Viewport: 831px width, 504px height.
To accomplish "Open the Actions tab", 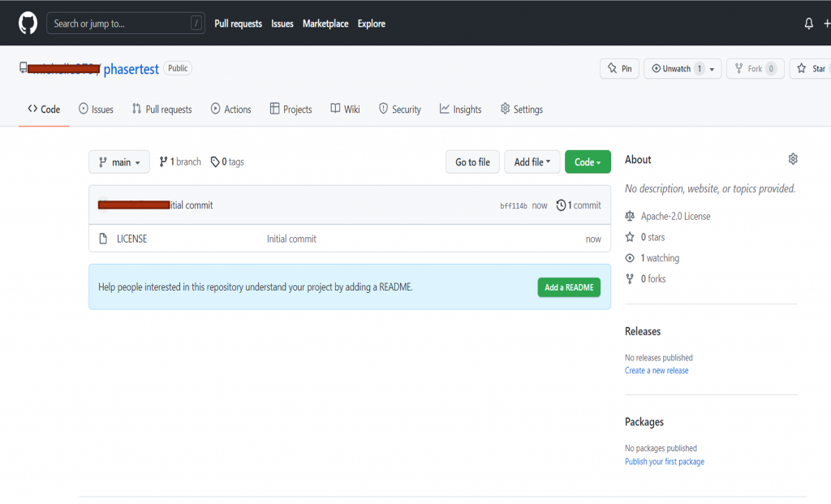I will click(230, 110).
